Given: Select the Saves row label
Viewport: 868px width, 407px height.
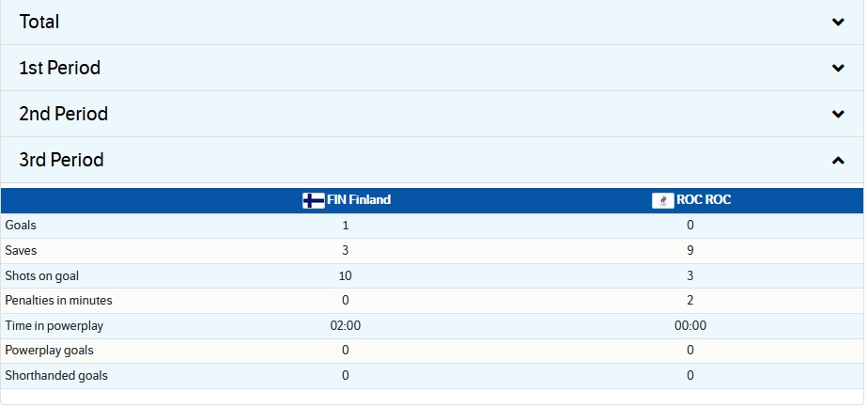Looking at the screenshot, I should (21, 251).
